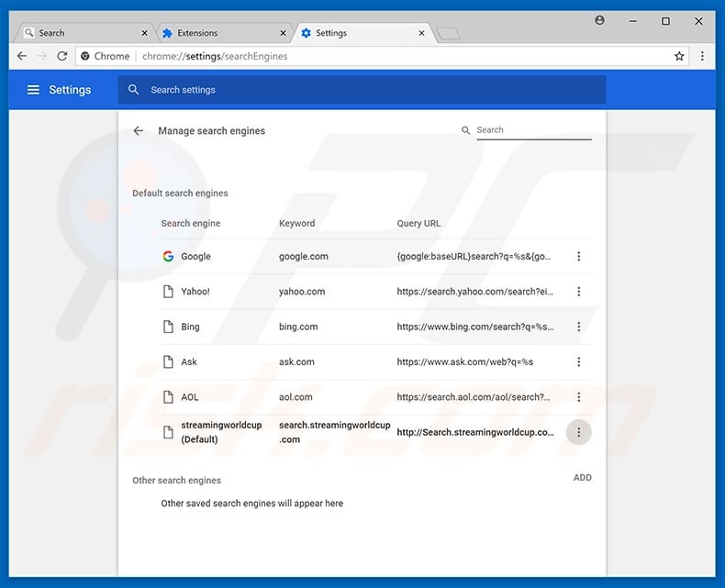Open more actions for Yahoo! search engine
Viewport: 725px width, 588px height.
(x=578, y=291)
